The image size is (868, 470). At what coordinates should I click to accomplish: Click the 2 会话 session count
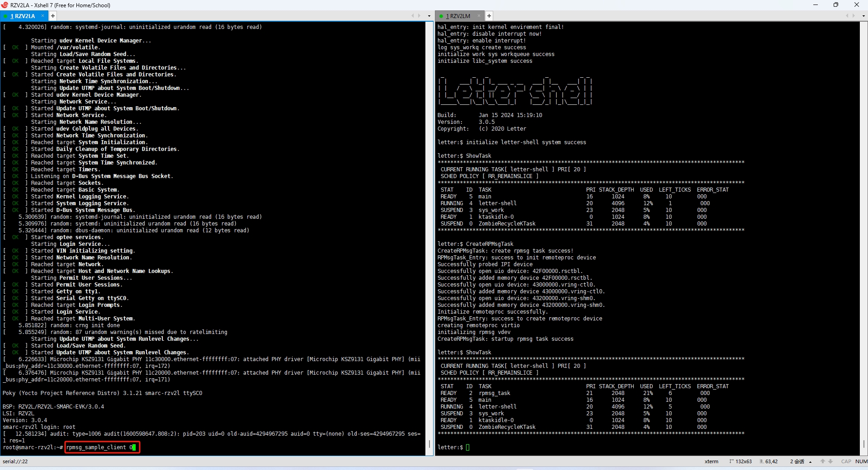[x=797, y=461]
